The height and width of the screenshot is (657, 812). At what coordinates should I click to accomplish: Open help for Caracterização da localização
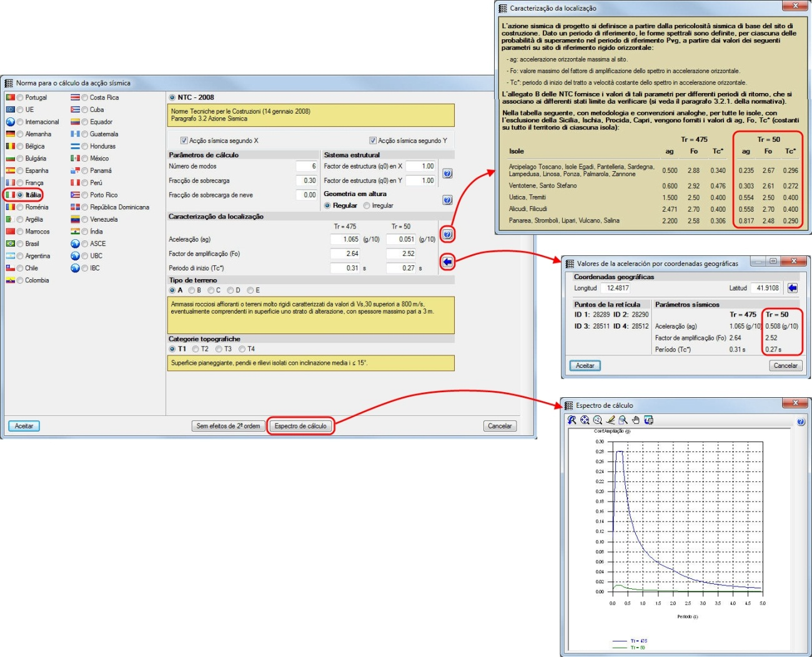click(x=447, y=234)
